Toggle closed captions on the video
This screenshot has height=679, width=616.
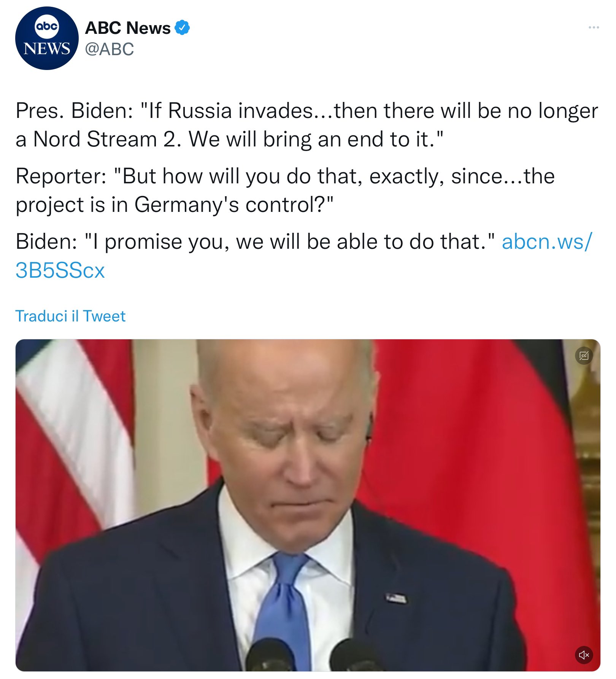pos(584,356)
